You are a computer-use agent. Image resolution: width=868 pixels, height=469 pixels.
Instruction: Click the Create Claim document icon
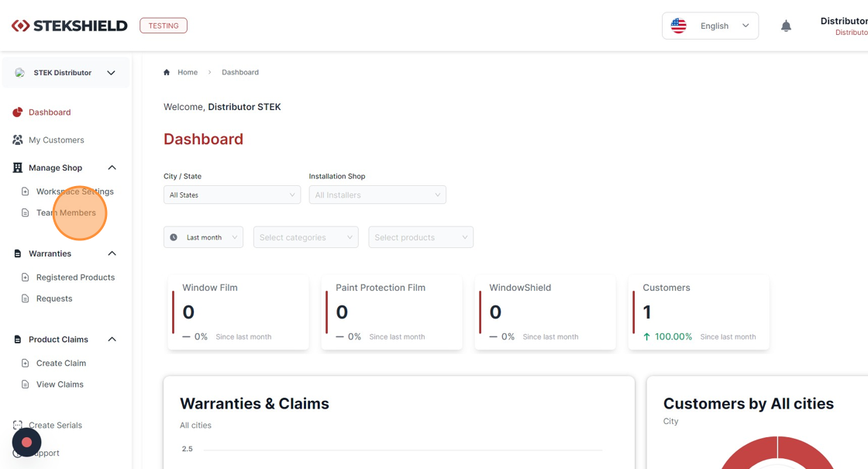coord(25,364)
